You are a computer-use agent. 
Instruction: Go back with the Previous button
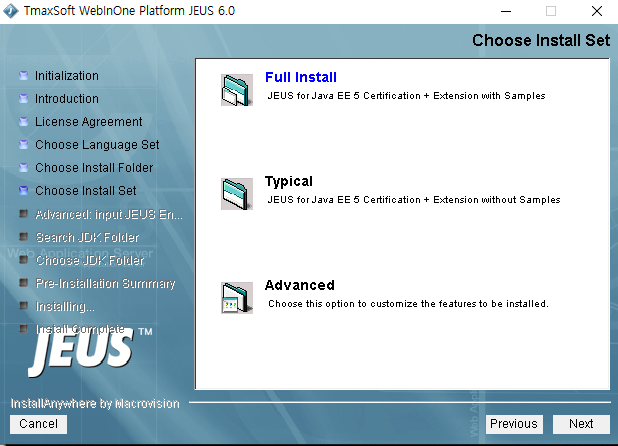point(514,424)
